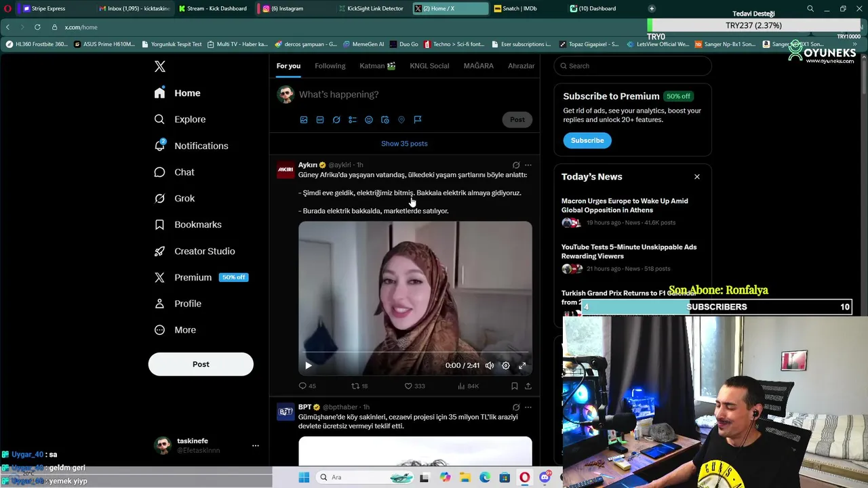This screenshot has width=868, height=488.
Task: Switch to the Katman tab
Action: click(x=378, y=66)
